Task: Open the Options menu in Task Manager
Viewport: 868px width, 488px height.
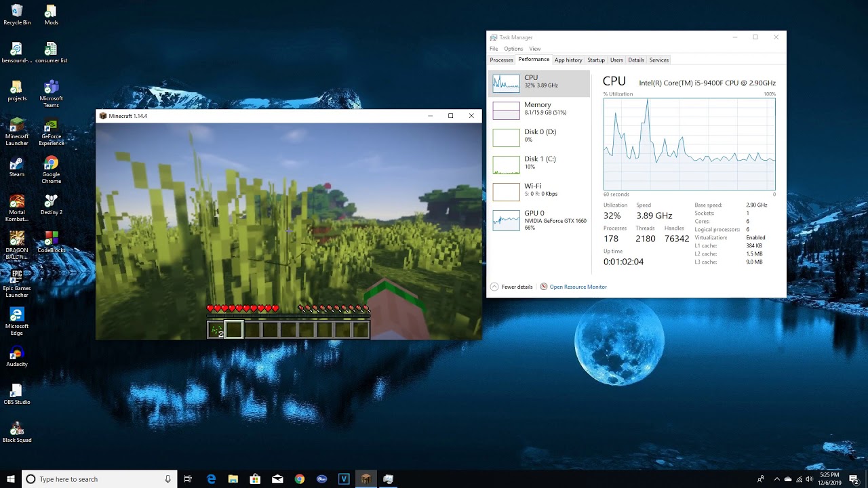Action: point(513,49)
